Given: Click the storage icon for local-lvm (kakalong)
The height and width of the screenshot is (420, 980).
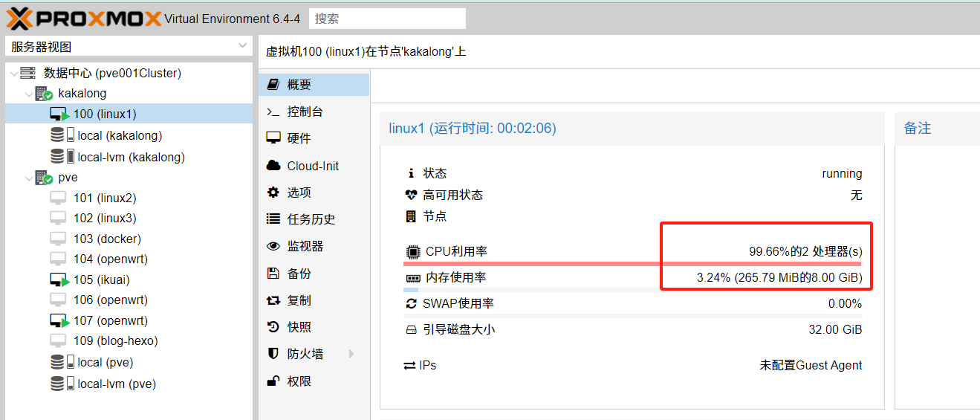Looking at the screenshot, I should [62, 157].
